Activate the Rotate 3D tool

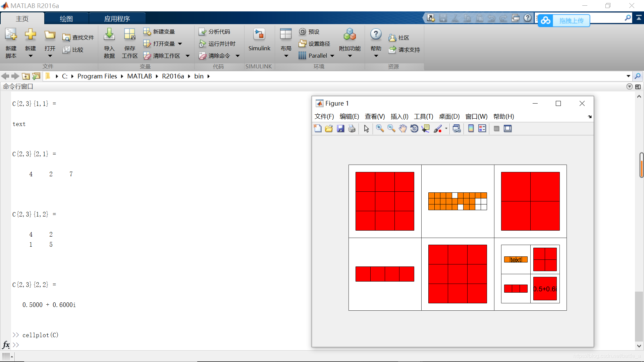tap(414, 128)
